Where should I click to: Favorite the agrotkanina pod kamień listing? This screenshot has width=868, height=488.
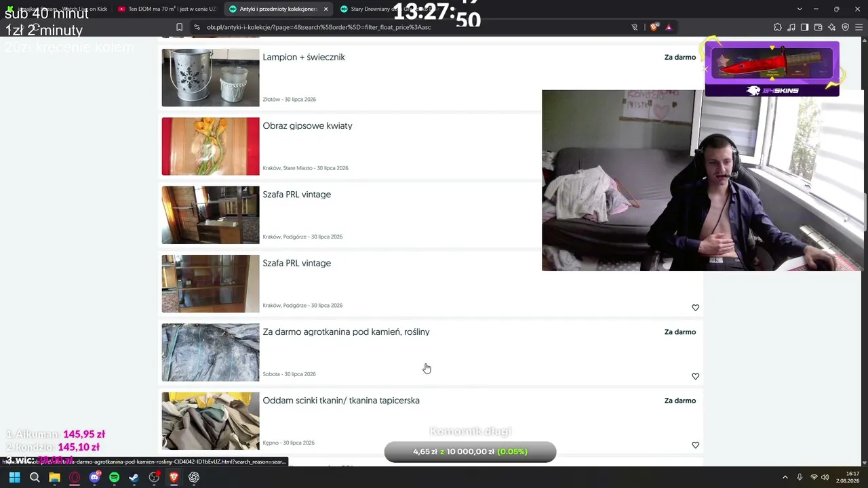tap(695, 376)
